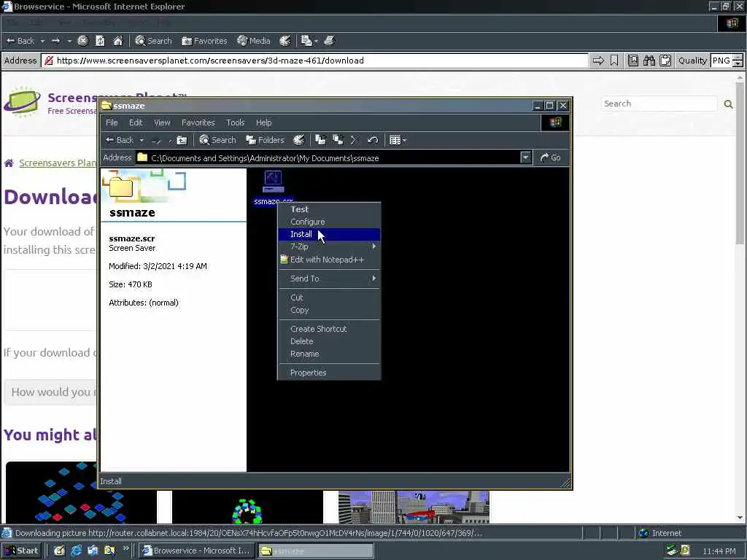The height and width of the screenshot is (560, 747).
Task: Click the binoculars find icon
Action: (649, 61)
